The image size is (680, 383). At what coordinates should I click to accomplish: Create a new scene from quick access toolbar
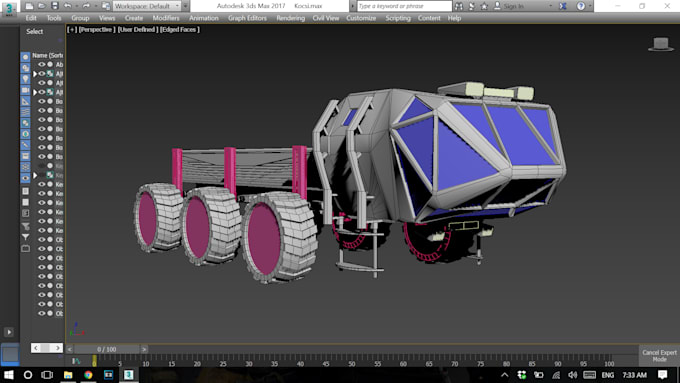coord(29,6)
